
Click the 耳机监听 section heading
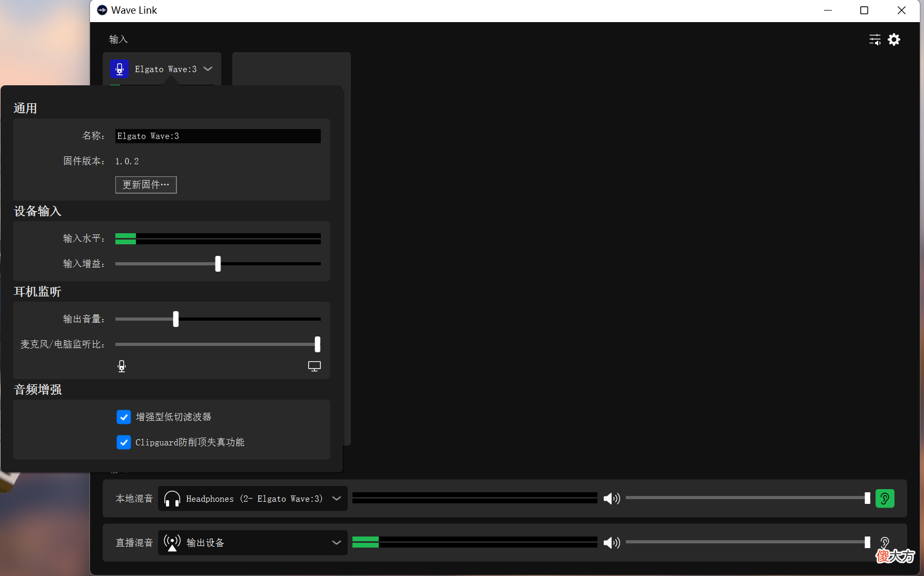coord(37,292)
